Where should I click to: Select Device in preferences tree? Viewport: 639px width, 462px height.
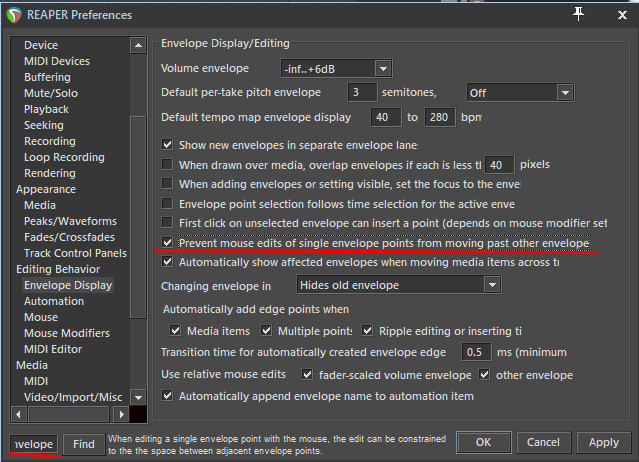[41, 45]
